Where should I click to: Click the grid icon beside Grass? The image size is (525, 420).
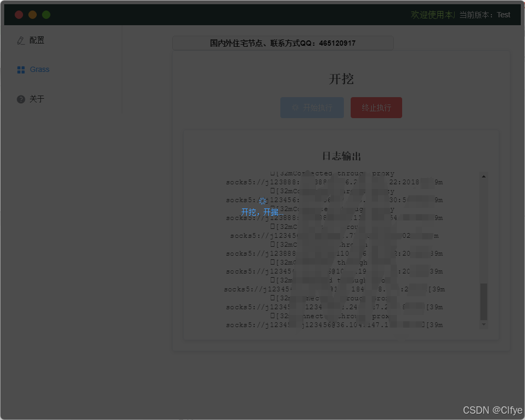[x=21, y=70]
